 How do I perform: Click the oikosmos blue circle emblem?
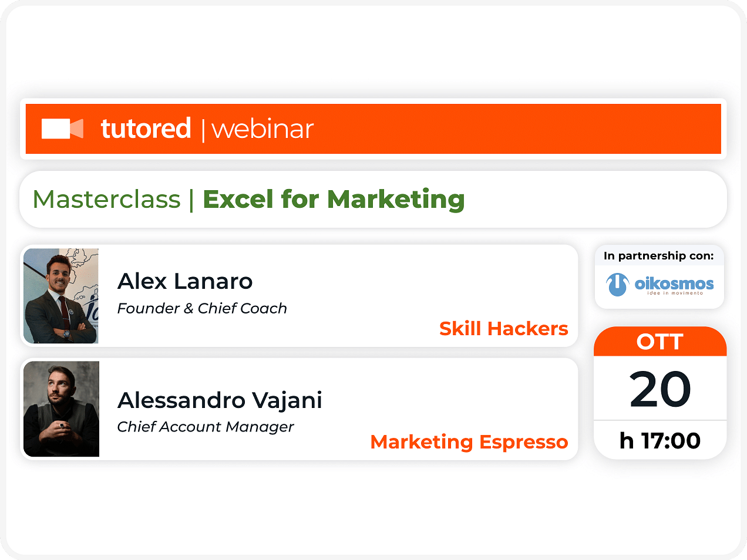coord(617,285)
